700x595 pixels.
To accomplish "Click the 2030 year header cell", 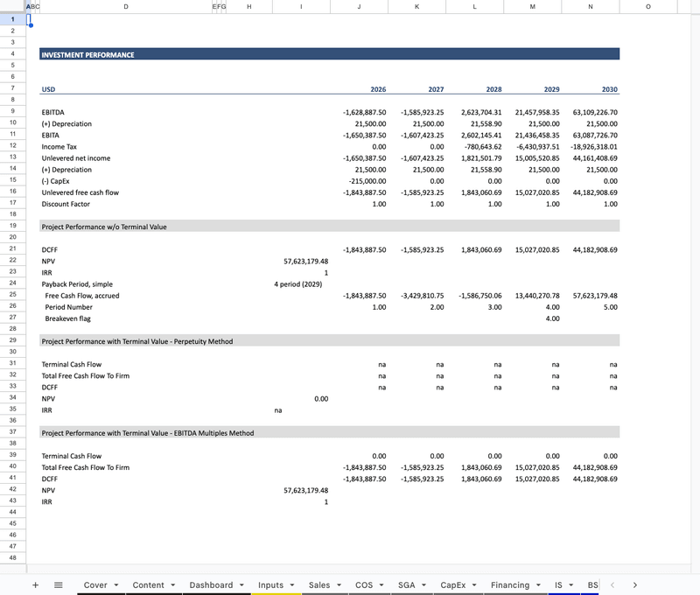I will (609, 89).
